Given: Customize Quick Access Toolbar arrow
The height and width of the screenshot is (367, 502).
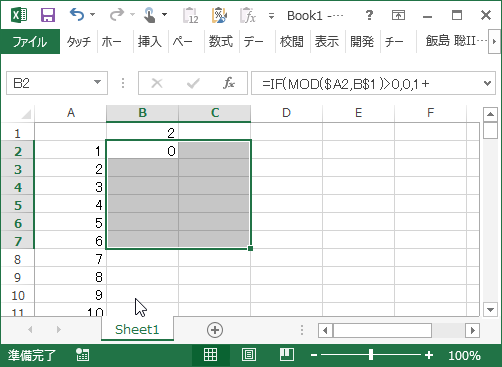Looking at the screenshot, I should [271, 16].
